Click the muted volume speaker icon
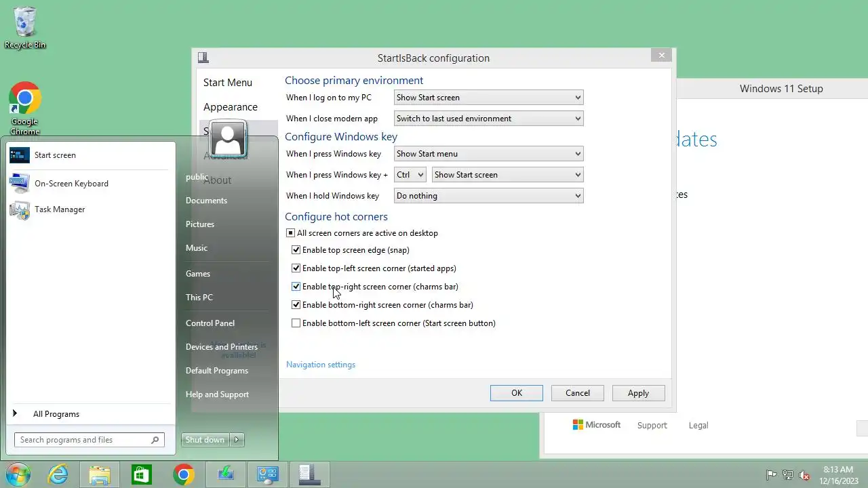Viewport: 868px width, 488px height. pos(805,475)
